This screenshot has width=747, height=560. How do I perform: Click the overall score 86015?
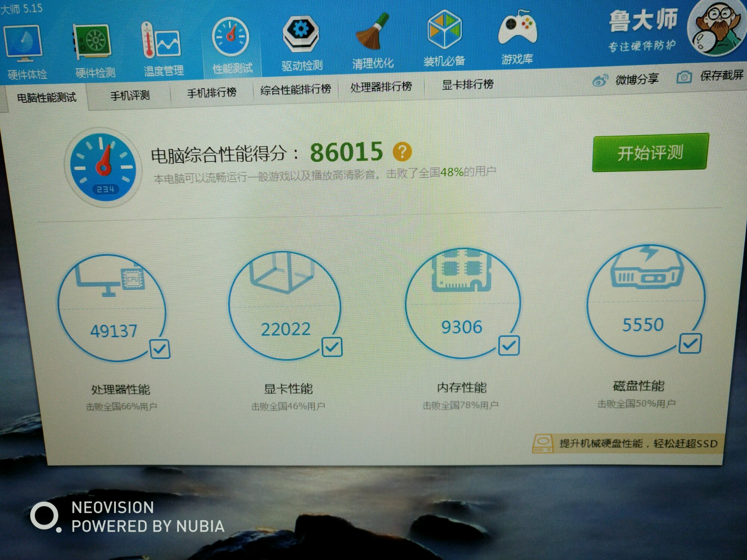346,152
